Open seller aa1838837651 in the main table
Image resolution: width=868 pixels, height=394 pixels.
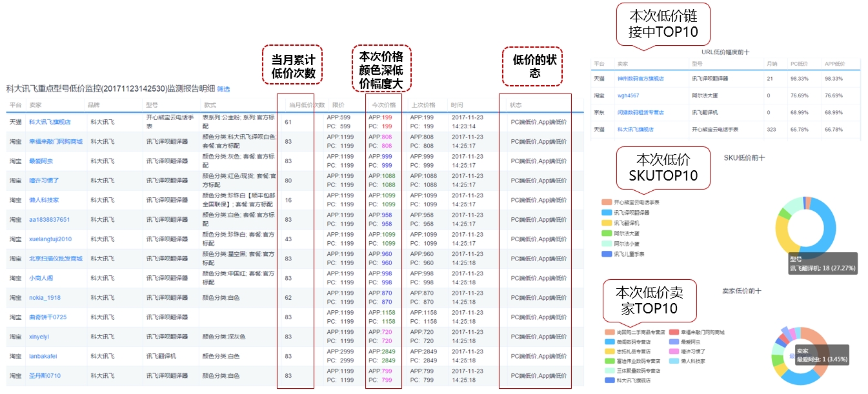(x=49, y=220)
